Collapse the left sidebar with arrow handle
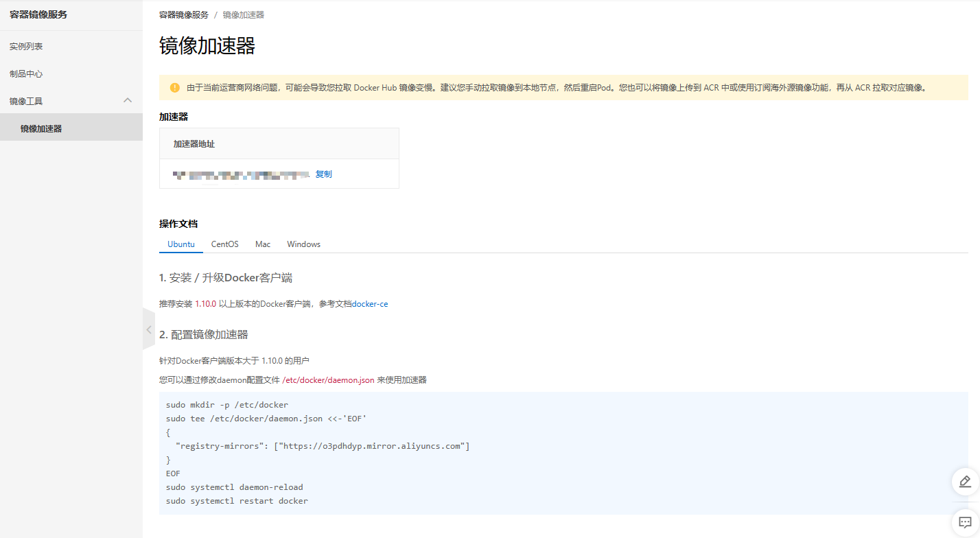This screenshot has width=980, height=538. [x=148, y=329]
